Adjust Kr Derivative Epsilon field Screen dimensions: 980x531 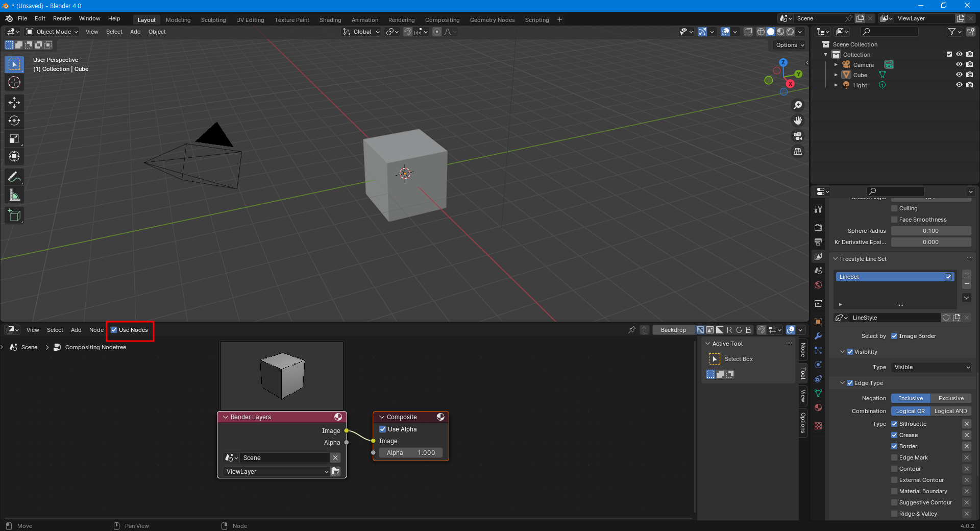pos(931,242)
